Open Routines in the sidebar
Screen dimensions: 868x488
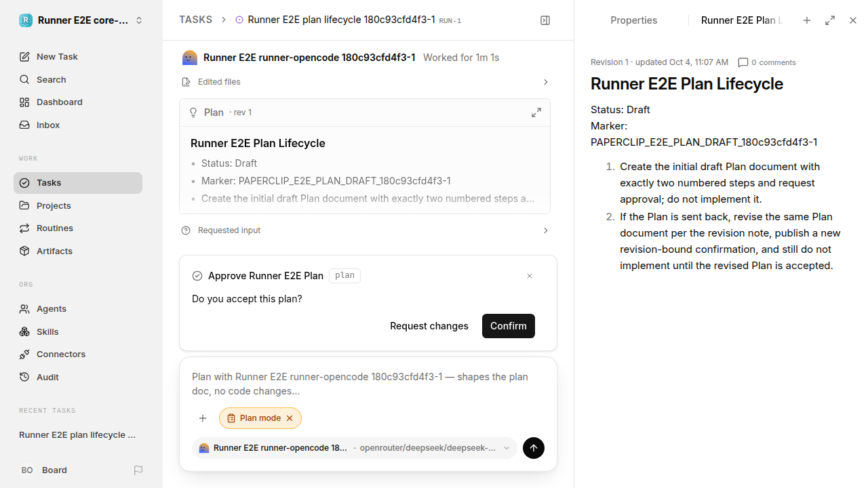pyautogui.click(x=78, y=228)
